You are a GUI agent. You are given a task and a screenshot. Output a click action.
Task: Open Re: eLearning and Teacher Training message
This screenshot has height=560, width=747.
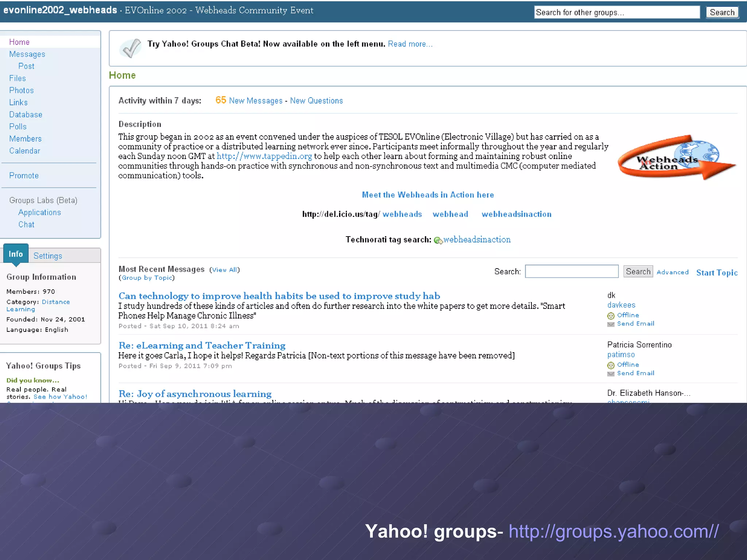(x=202, y=345)
